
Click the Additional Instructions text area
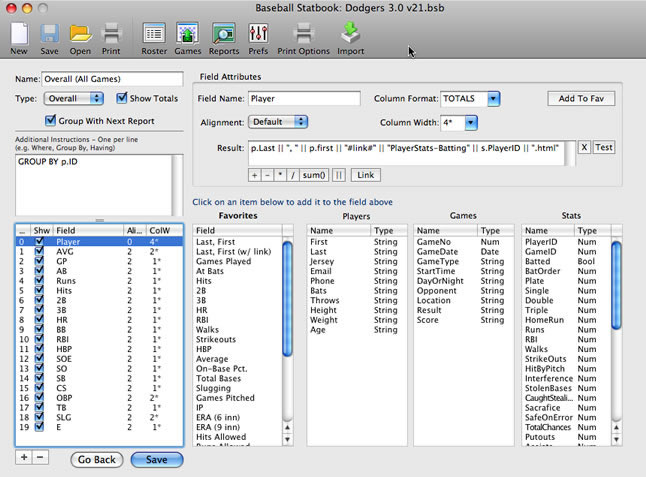tap(94, 185)
